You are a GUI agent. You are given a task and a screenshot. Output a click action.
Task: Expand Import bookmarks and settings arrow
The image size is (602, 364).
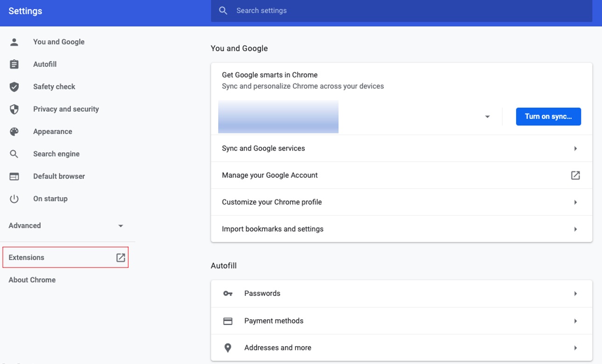(575, 229)
